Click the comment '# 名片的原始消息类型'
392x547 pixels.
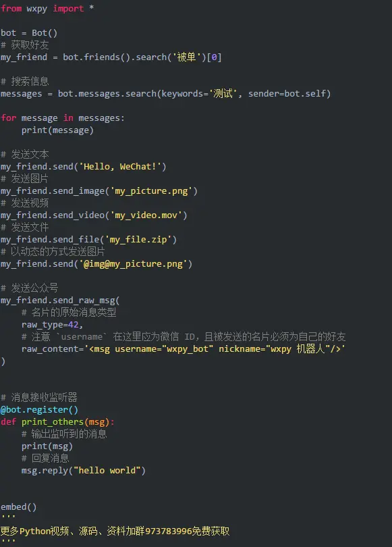(x=69, y=313)
